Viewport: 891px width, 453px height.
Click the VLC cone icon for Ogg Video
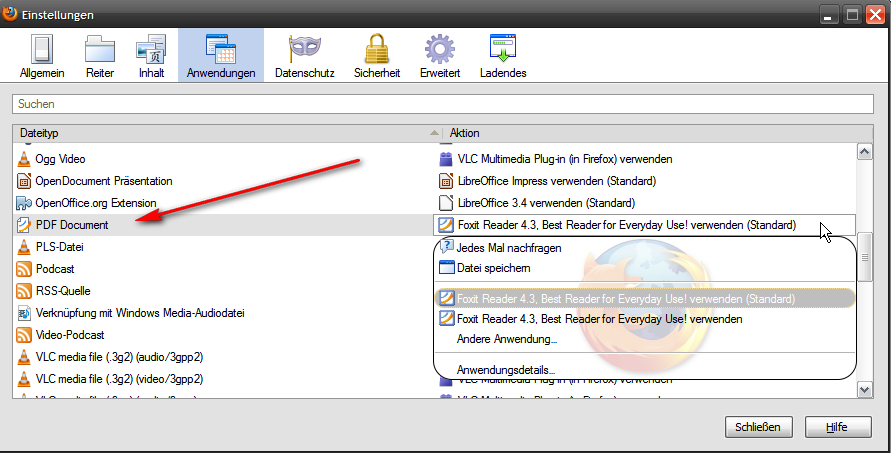[x=24, y=159]
